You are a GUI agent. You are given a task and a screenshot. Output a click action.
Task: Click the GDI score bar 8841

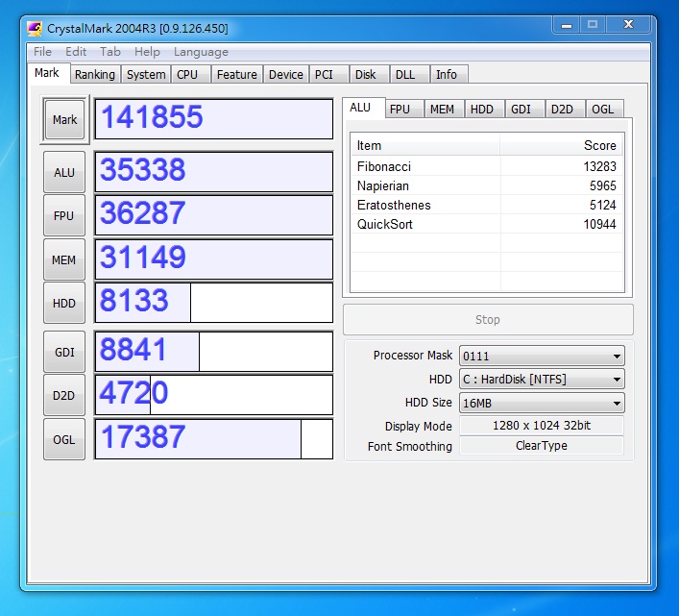(214, 352)
